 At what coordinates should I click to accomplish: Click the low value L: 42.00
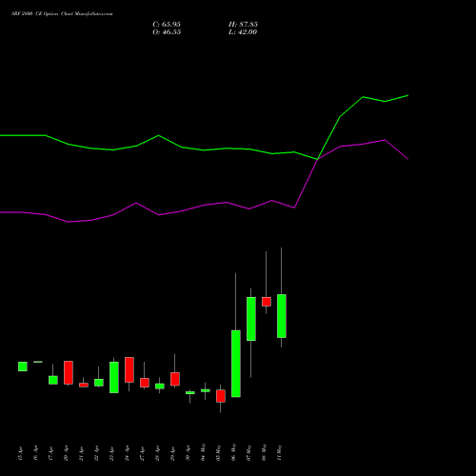click(x=243, y=32)
